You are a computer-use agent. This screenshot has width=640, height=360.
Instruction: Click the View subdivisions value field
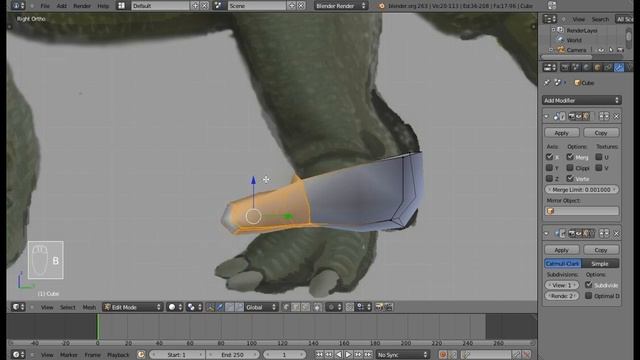562,285
